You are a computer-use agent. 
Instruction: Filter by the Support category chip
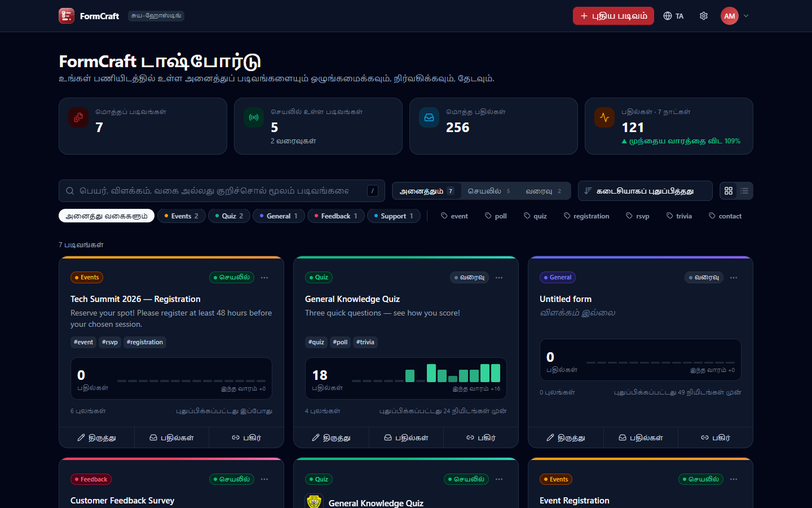(x=394, y=216)
